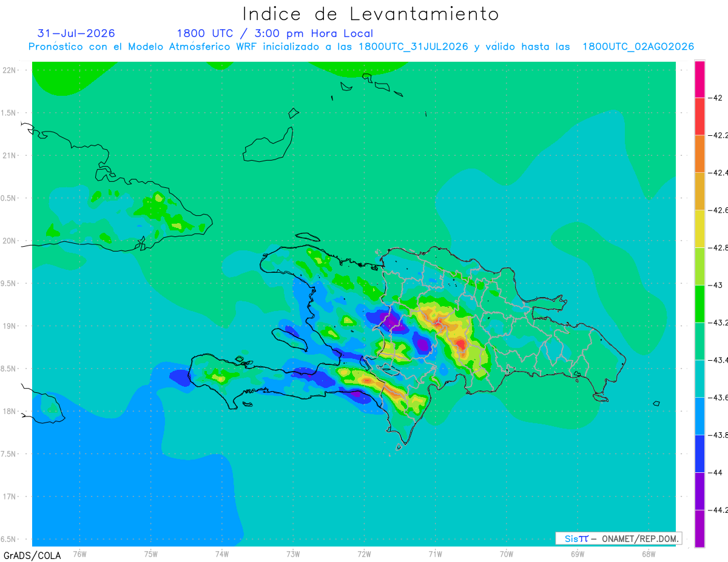Select the cyan legend swatch above -43.6

pyautogui.click(x=699, y=379)
